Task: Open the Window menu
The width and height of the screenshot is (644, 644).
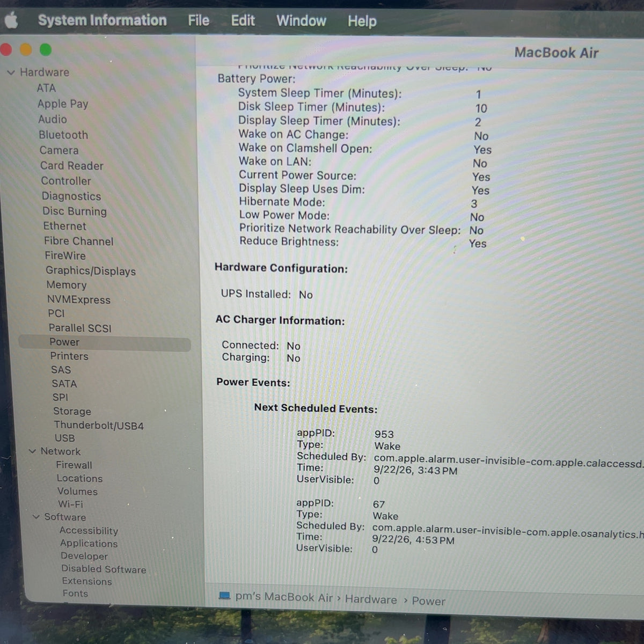Action: (301, 21)
